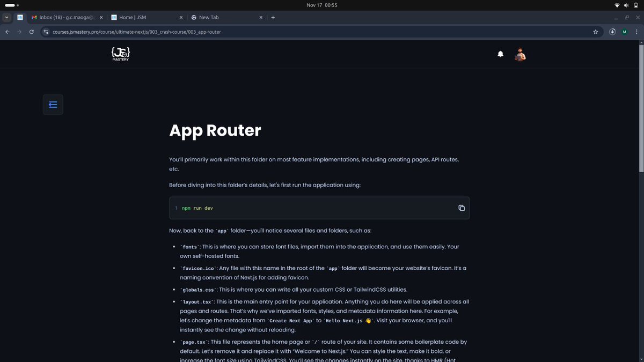The width and height of the screenshot is (644, 362).
Task: Close the Inbox Gmail tab
Action: pos(101,17)
